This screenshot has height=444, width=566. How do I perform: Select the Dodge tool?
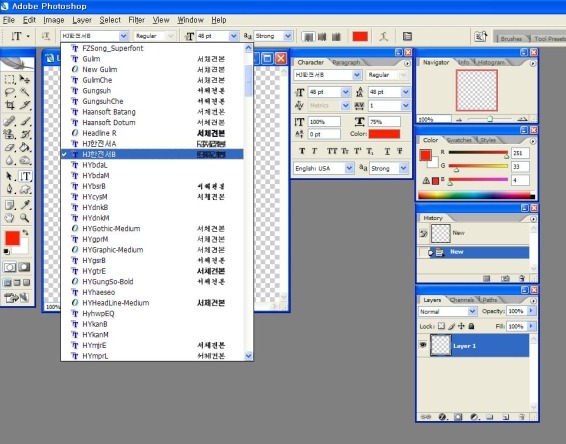coord(25,160)
